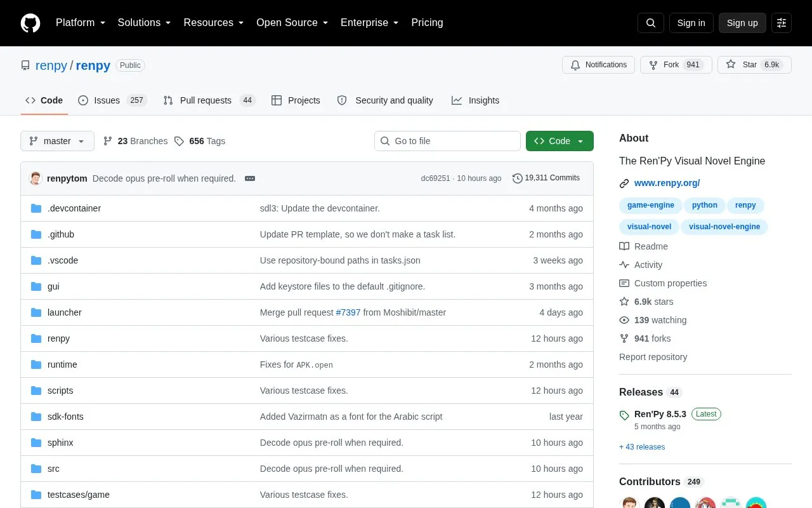The image size is (812, 508).
Task: Click the Custom properties icon
Action: click(624, 283)
